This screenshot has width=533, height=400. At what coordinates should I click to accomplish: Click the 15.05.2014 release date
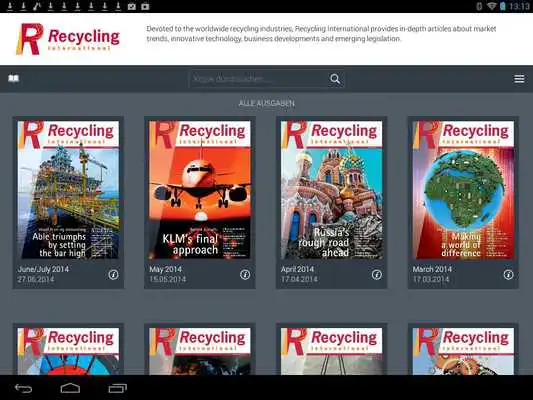[168, 279]
